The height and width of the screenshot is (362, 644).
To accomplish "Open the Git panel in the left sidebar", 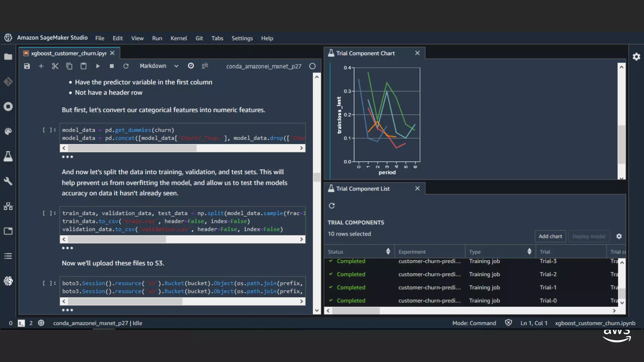I will click(x=8, y=82).
